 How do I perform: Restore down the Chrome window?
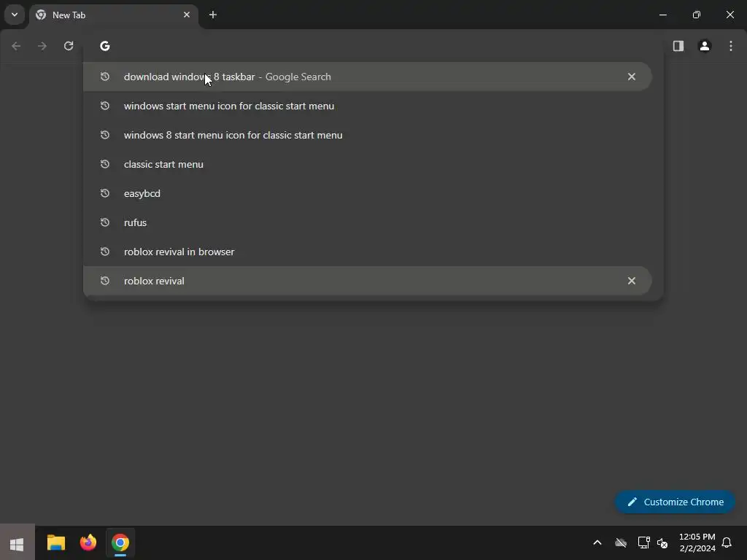697,15
